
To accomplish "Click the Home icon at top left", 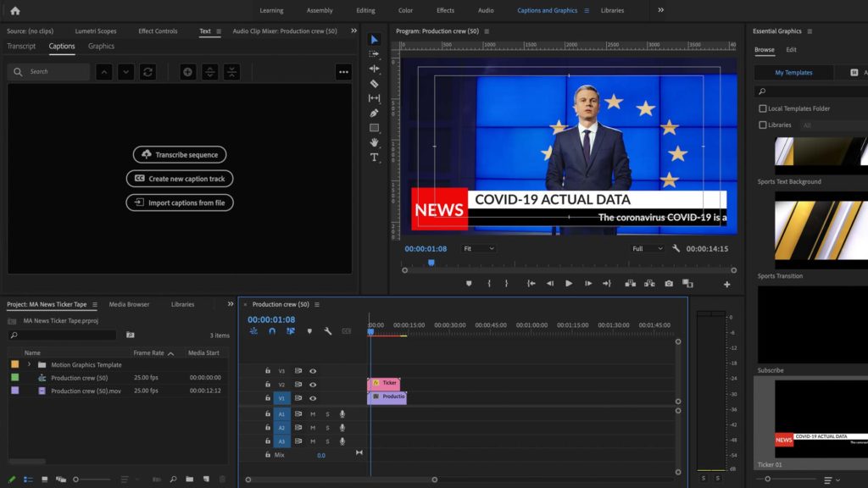I will (x=14, y=10).
